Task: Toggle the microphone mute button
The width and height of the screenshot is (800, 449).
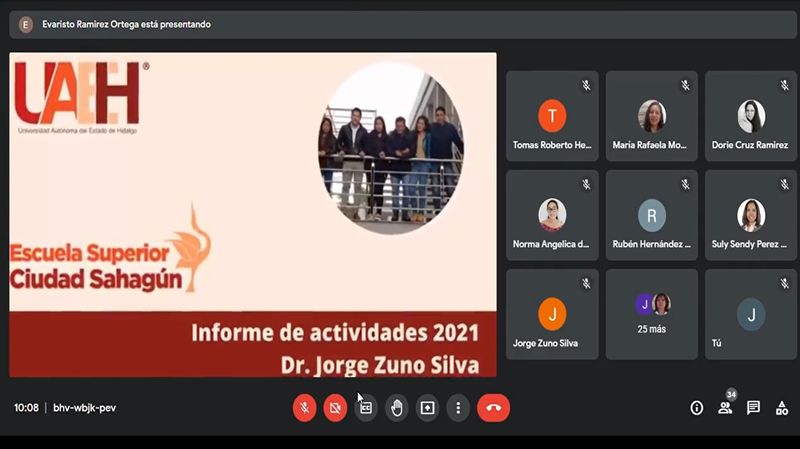Action: pos(305,408)
